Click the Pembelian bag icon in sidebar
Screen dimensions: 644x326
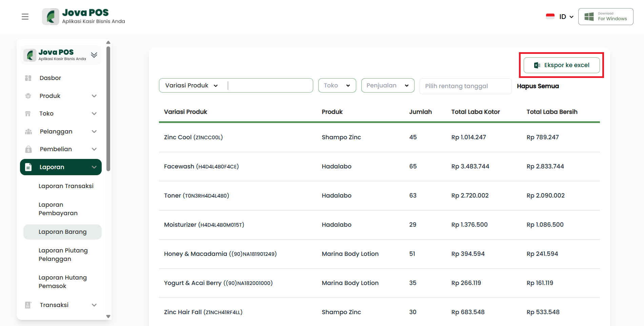(28, 149)
